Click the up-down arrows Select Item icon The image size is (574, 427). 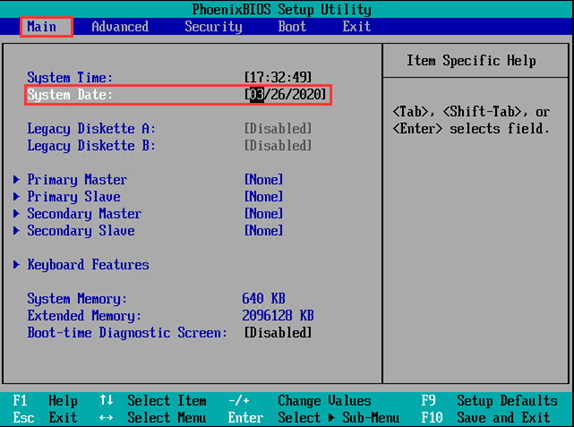[106, 400]
